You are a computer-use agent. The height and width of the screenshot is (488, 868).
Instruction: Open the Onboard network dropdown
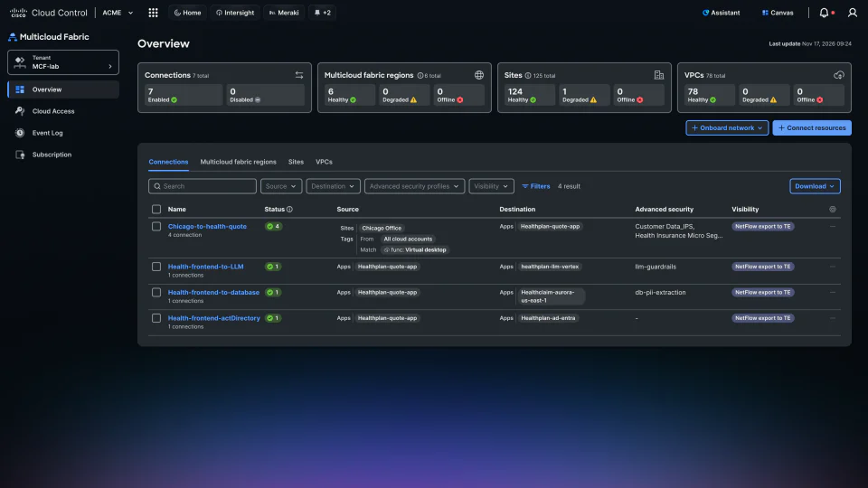coord(727,127)
